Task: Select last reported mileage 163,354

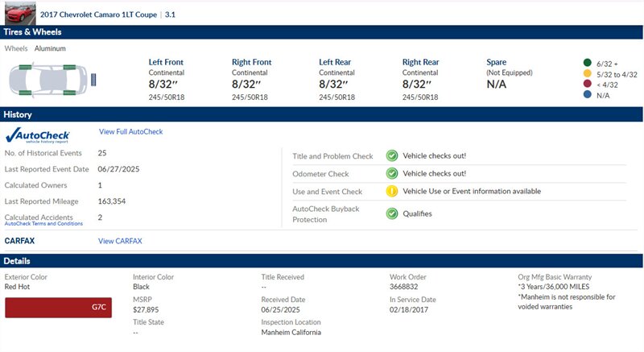Action: [112, 201]
